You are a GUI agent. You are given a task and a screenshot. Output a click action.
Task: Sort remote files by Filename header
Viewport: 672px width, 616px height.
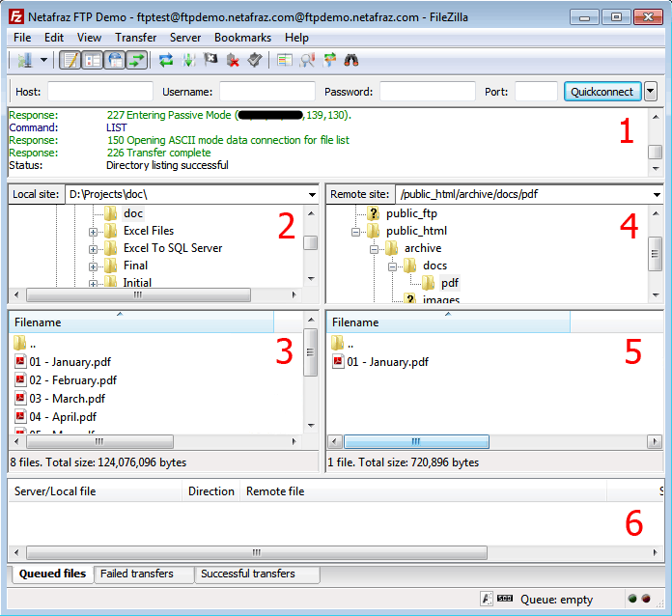click(448, 322)
